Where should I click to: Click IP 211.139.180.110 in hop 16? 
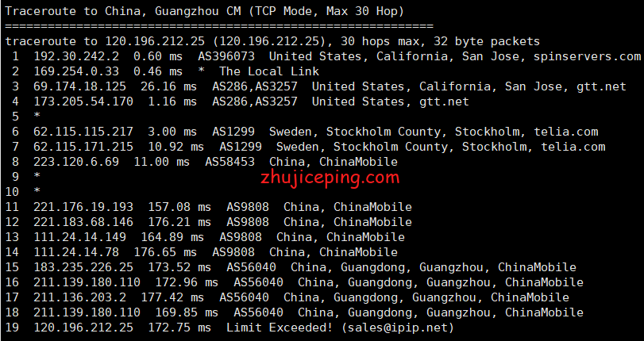(x=87, y=283)
